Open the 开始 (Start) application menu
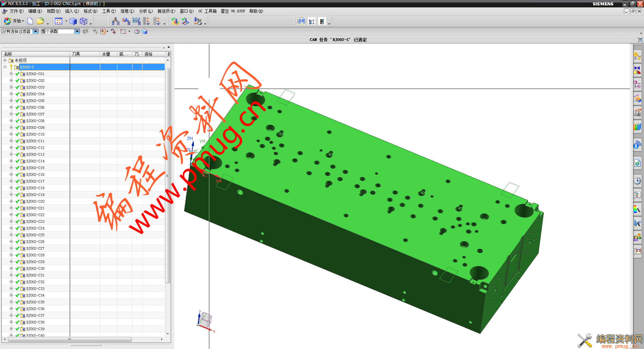This screenshot has width=644, height=349. pos(14,21)
